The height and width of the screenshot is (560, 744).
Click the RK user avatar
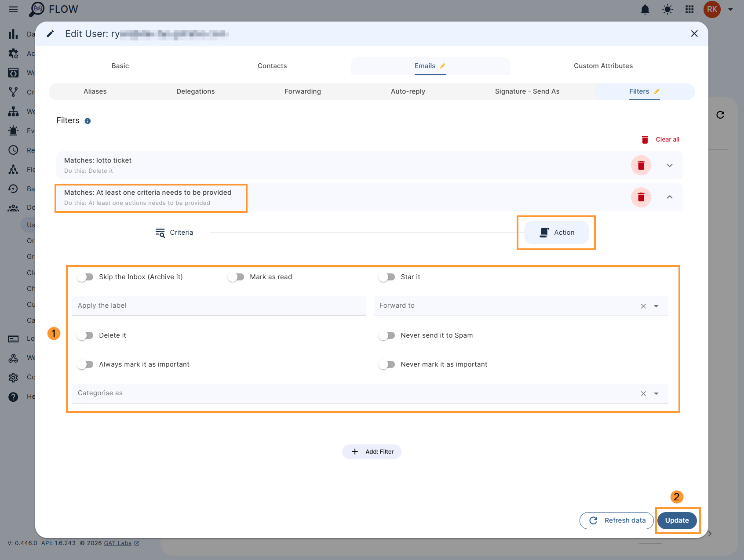click(x=712, y=9)
